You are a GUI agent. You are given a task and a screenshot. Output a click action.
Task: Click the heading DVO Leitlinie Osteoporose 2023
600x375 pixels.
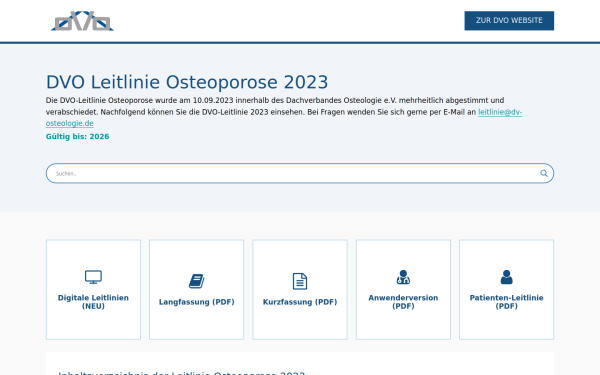pos(187,82)
